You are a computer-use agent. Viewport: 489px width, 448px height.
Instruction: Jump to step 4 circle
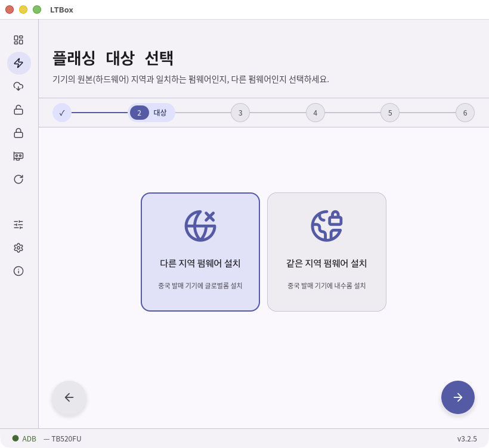315,113
